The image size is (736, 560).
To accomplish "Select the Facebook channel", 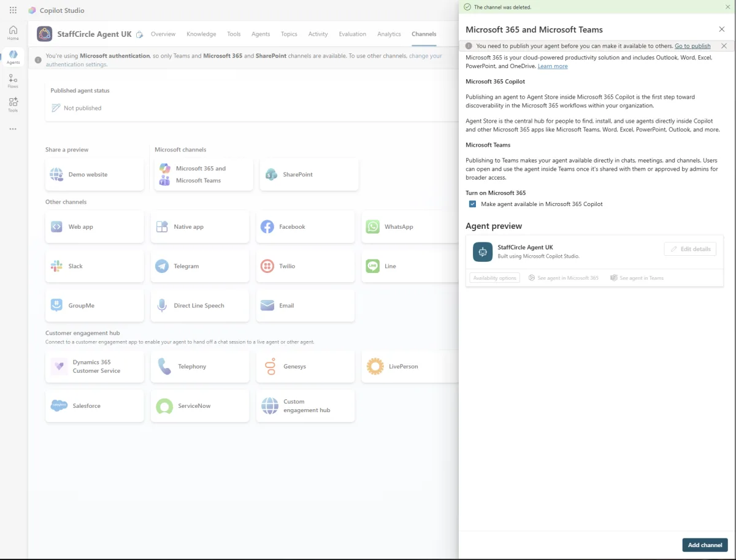I will (305, 226).
